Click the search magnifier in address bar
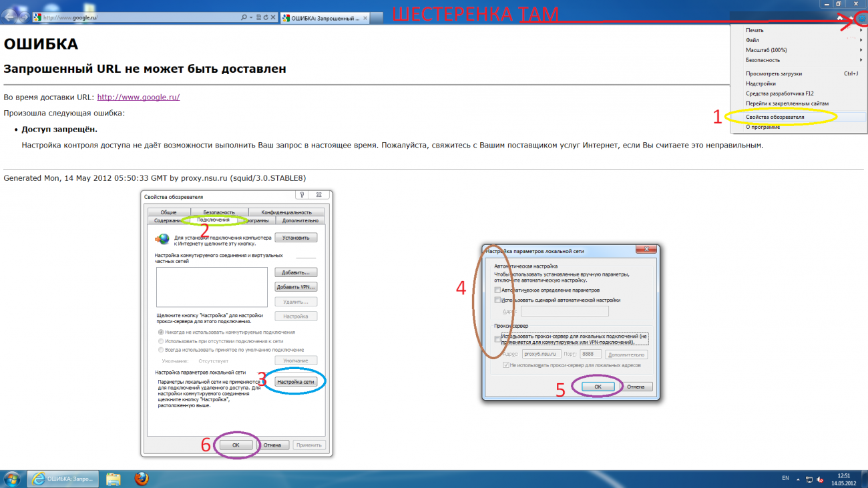 (x=244, y=17)
